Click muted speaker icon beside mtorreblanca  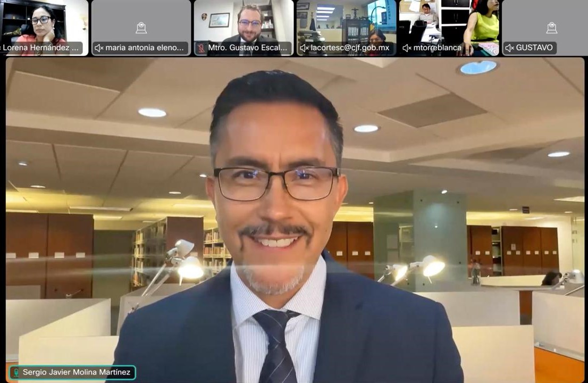coord(407,48)
